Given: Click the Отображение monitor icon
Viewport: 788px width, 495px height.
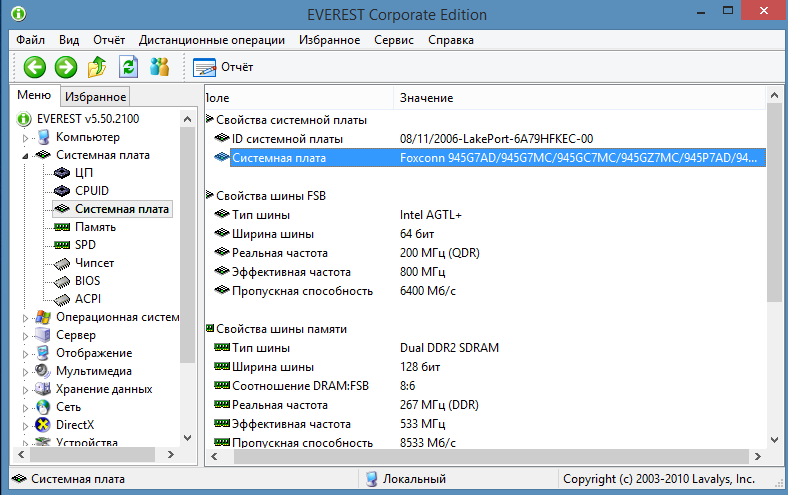Looking at the screenshot, I should (x=43, y=353).
